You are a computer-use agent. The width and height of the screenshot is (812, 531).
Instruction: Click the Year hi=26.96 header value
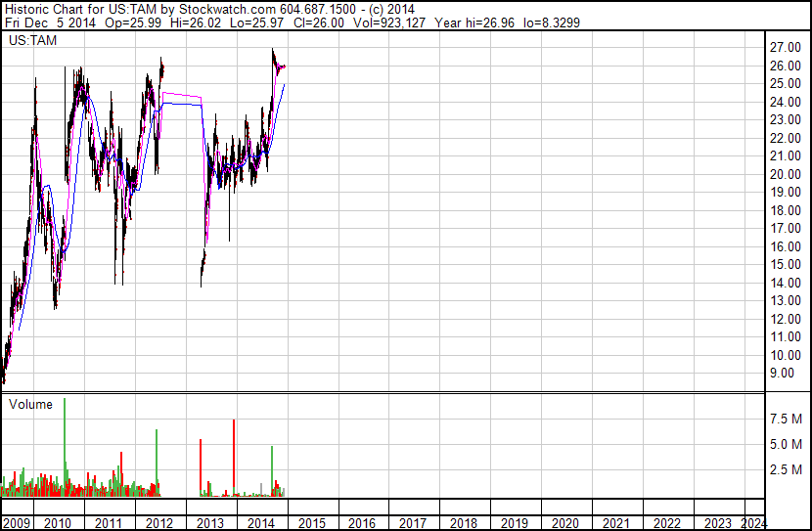(474, 22)
